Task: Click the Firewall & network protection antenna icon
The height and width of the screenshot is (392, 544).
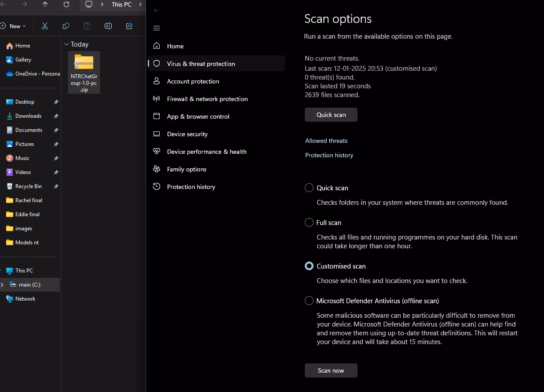Action: click(x=157, y=98)
